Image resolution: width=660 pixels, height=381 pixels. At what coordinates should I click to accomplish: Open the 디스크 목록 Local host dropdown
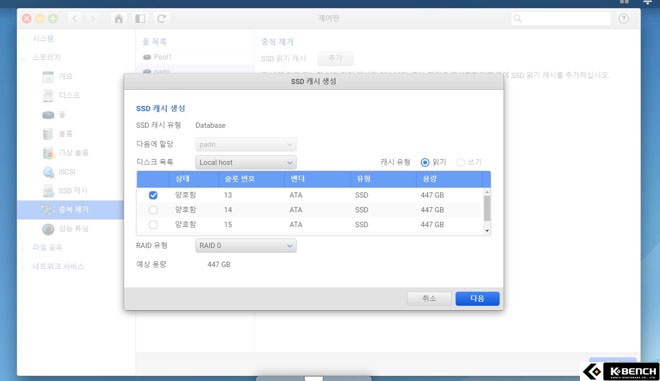point(246,163)
